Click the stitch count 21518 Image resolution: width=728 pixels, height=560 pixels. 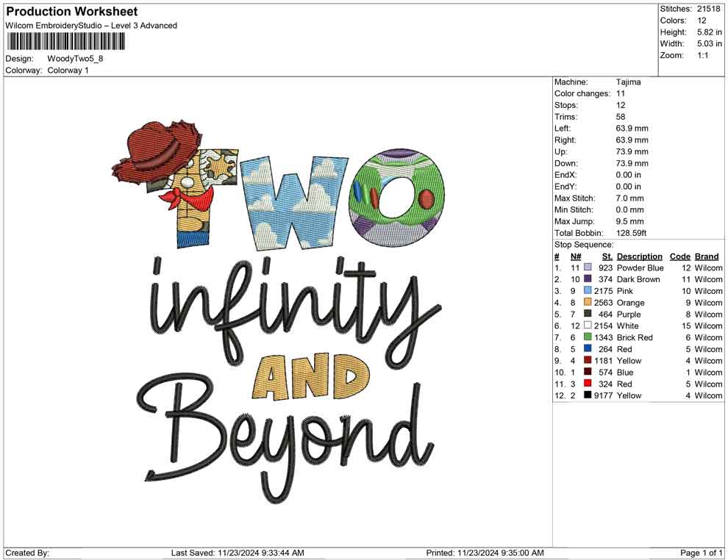[708, 9]
